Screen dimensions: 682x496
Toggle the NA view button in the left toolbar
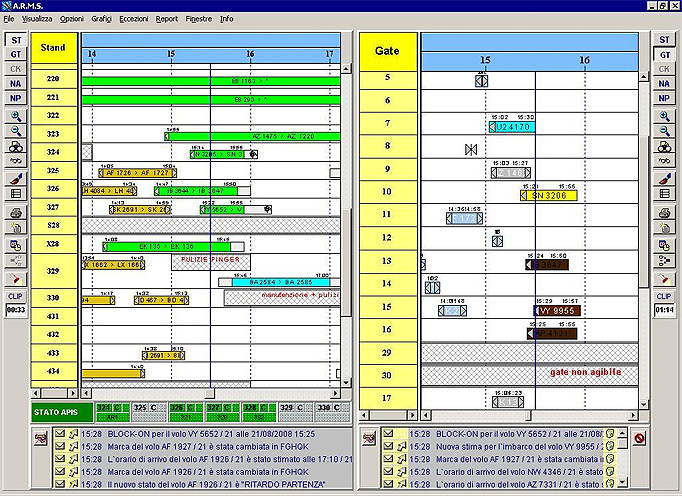tap(16, 84)
